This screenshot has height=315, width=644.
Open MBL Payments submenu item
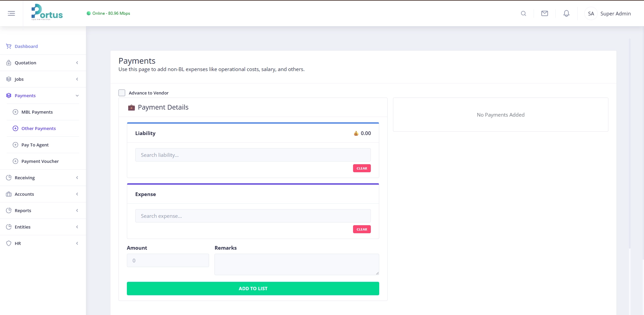click(x=37, y=112)
